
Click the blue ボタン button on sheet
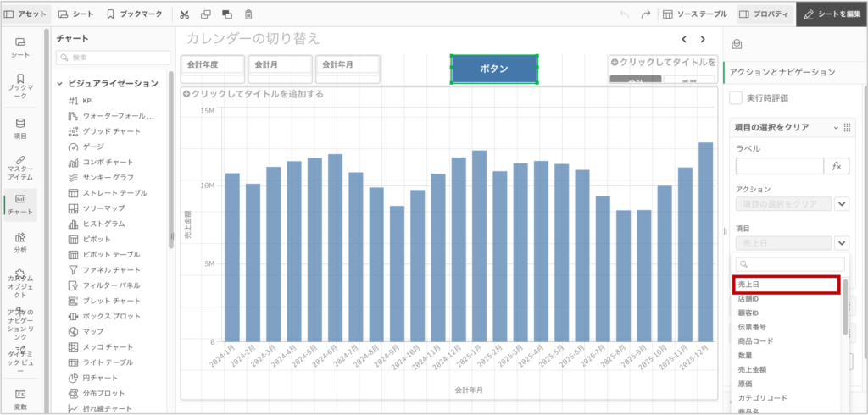point(494,69)
